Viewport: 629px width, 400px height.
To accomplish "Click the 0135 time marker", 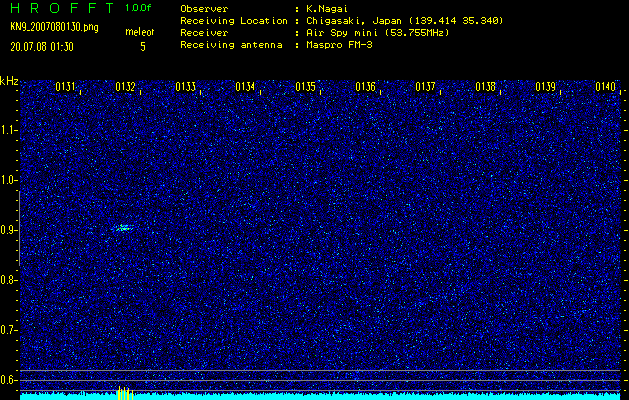I will point(306,87).
